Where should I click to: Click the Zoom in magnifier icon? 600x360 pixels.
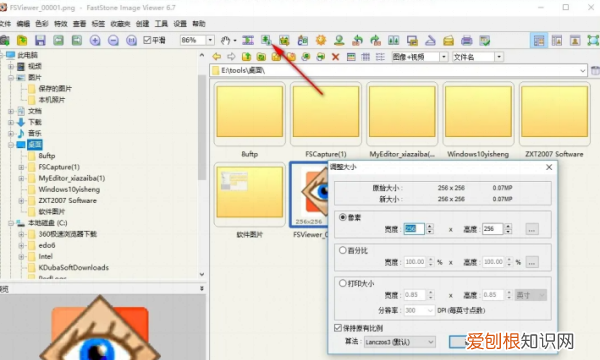[x=95, y=40]
